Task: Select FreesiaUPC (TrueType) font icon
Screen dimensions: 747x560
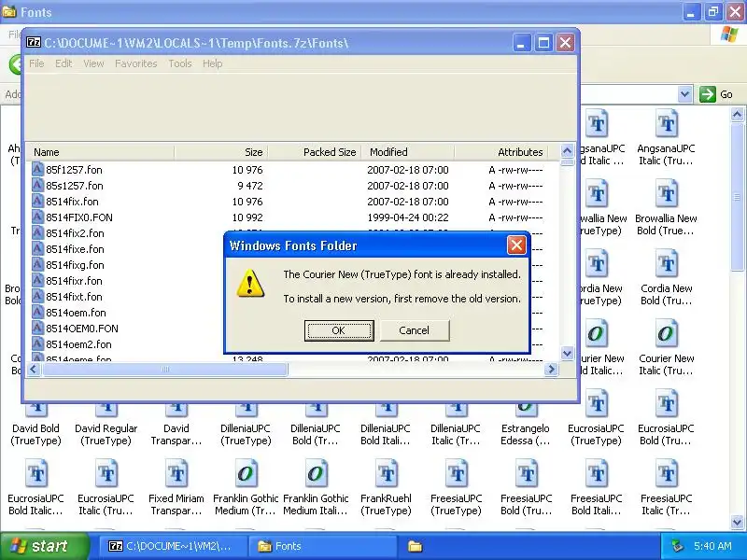Action: pyautogui.click(x=456, y=474)
